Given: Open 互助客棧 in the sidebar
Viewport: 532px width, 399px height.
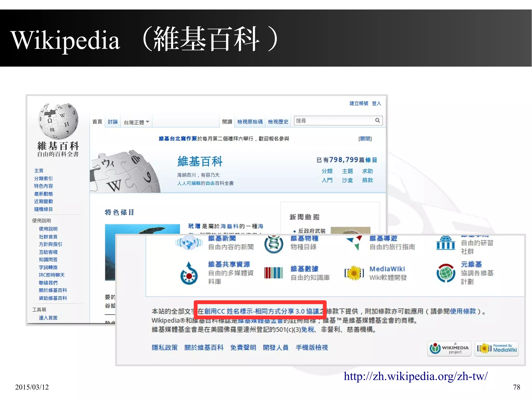Looking at the screenshot, I should click(x=48, y=252).
